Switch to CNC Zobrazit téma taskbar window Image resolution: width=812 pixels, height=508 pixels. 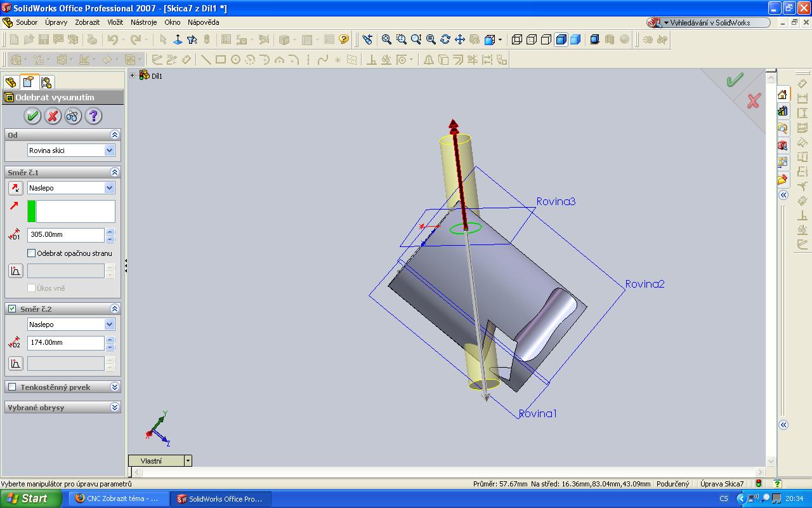click(118, 498)
